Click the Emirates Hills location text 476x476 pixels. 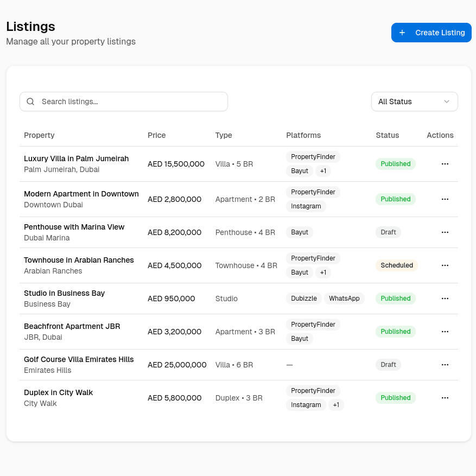[x=48, y=370]
